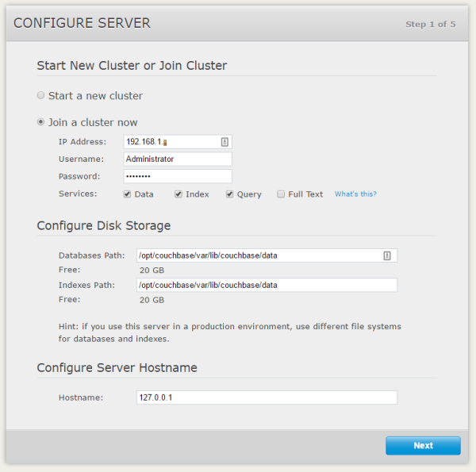This screenshot has height=472, width=476.
Task: Click the 'Configure Server Hostname' heading
Action: 117,367
